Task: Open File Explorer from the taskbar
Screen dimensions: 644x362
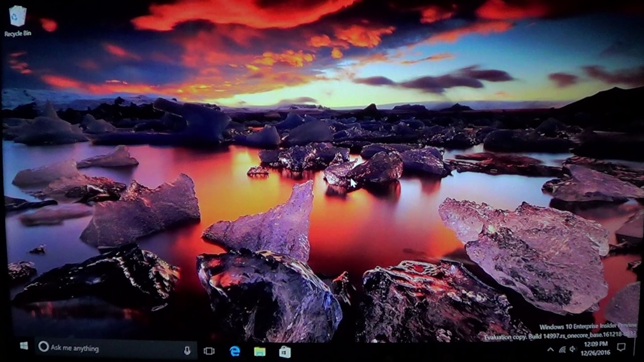Action: pos(260,351)
